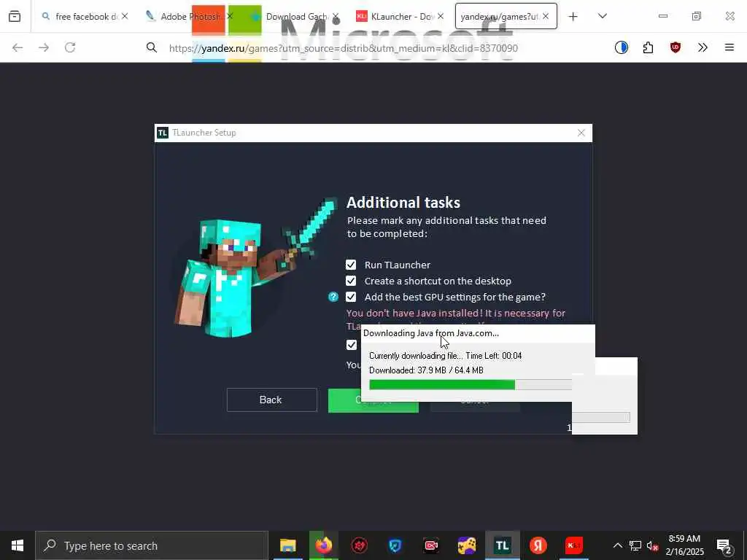This screenshot has width=747, height=560.
Task: Show more toolbar tools via double chevron
Action: pyautogui.click(x=703, y=47)
